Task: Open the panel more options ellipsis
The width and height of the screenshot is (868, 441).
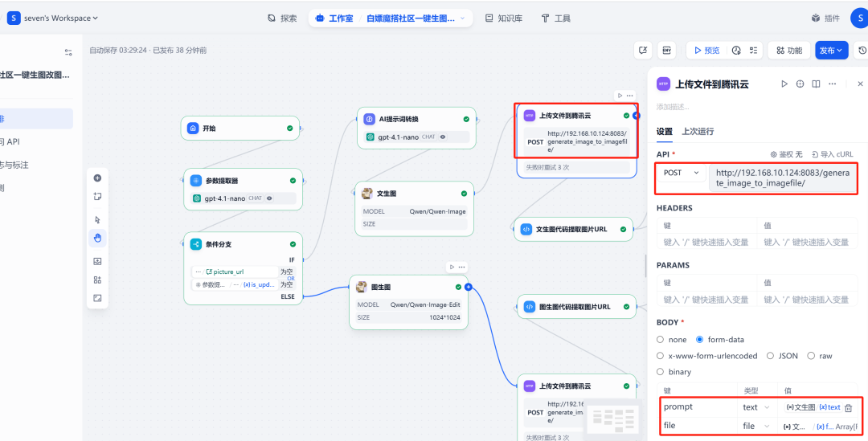Action: tap(832, 84)
